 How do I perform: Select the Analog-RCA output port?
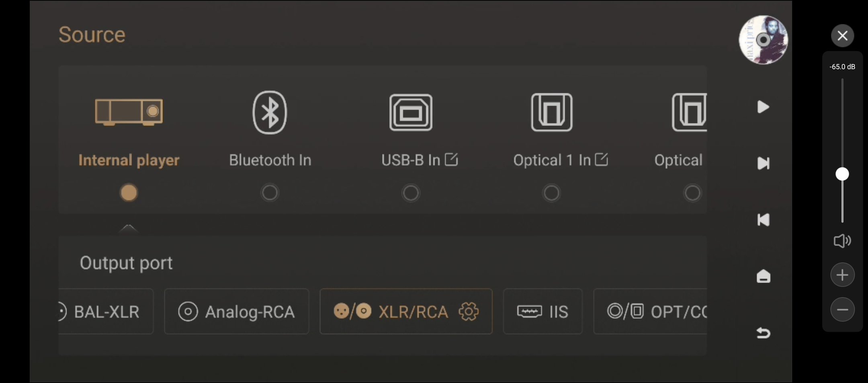point(237,311)
